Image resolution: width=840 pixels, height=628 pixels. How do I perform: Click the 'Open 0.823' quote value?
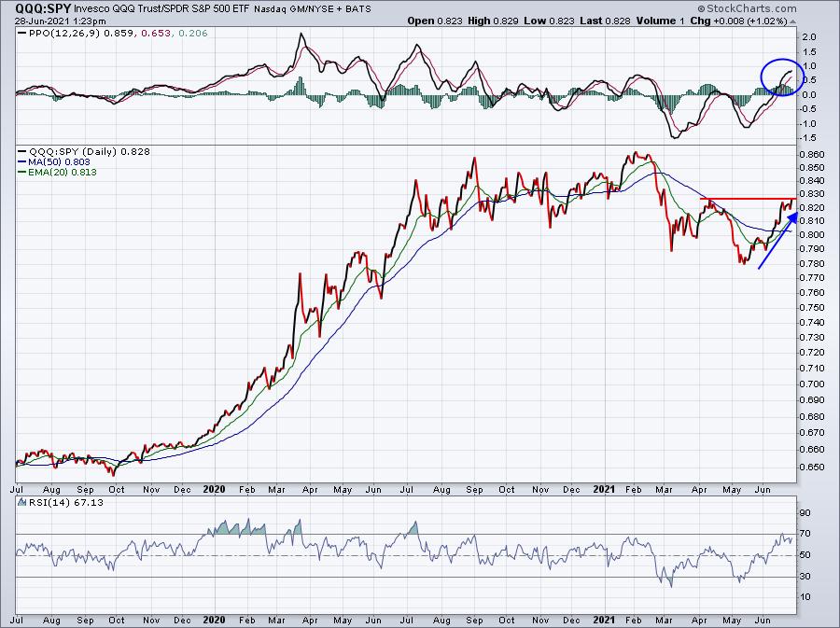pos(434,21)
